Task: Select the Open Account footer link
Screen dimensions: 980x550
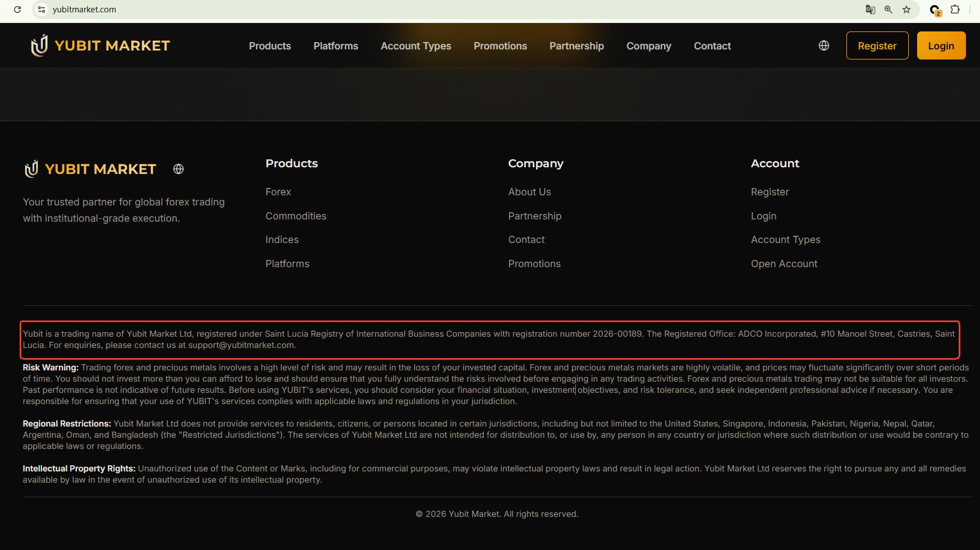Action: [784, 264]
